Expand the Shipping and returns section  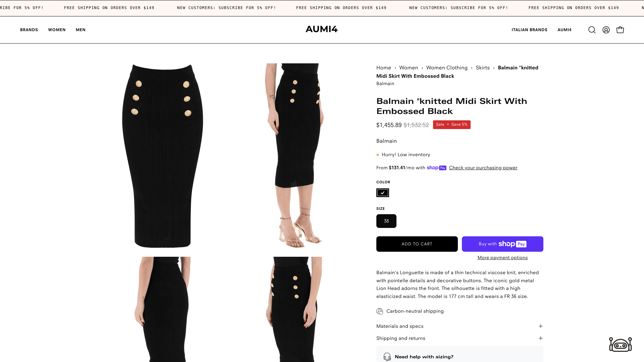[x=460, y=338]
